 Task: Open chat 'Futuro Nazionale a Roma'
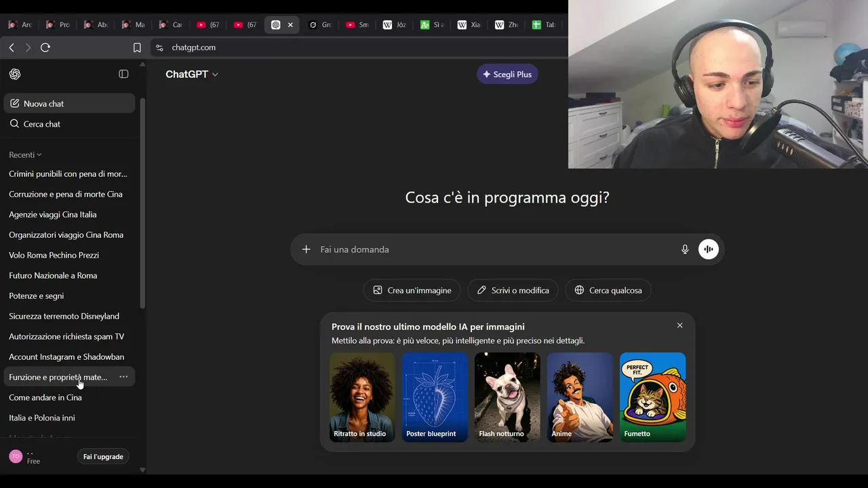pos(69,275)
